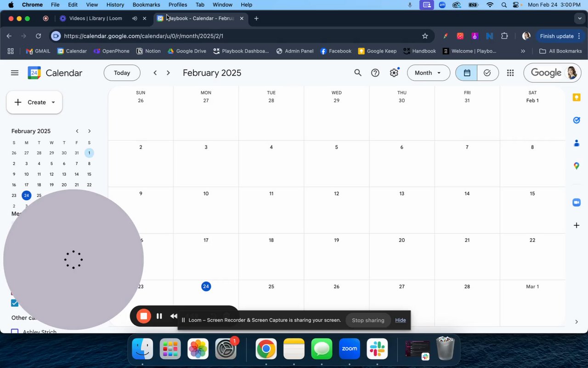Open the Notion bookmark
The width and height of the screenshot is (588, 368).
(x=148, y=51)
